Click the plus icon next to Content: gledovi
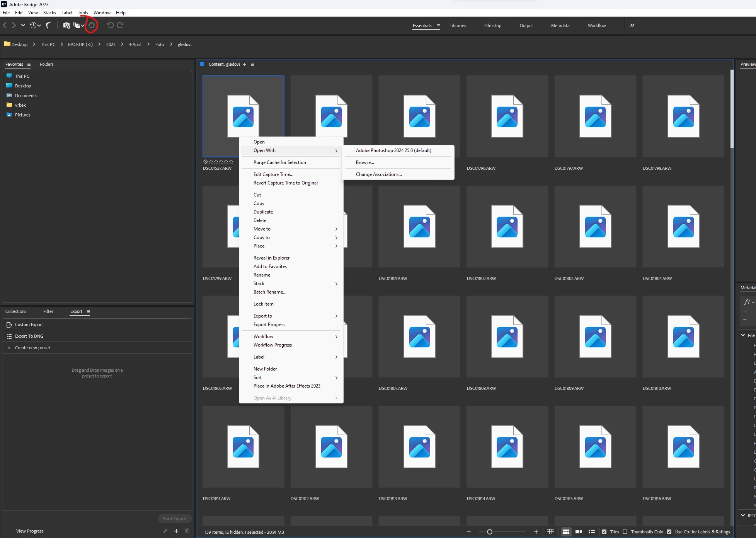 point(244,65)
